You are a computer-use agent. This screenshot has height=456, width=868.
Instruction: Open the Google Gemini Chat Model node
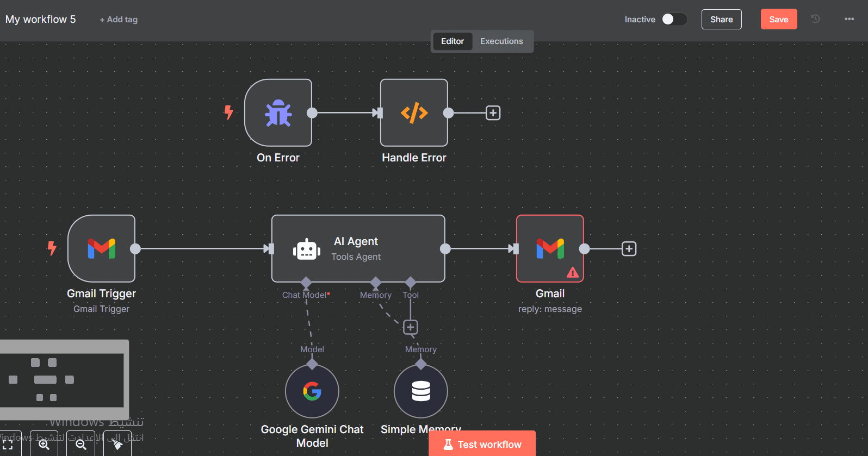[x=312, y=391]
